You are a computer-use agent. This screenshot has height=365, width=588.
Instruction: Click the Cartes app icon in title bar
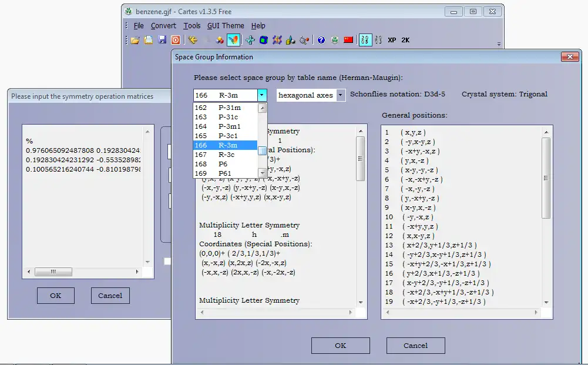click(129, 11)
